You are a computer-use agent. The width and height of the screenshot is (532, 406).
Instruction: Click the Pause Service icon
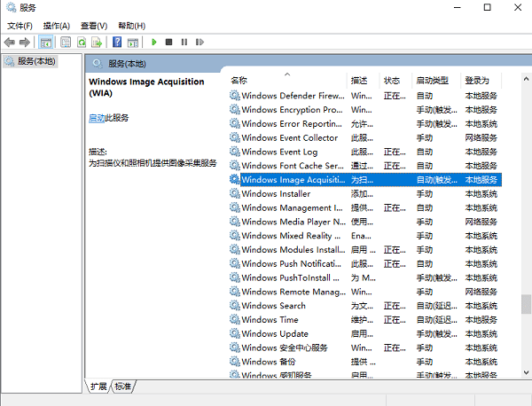(x=184, y=42)
